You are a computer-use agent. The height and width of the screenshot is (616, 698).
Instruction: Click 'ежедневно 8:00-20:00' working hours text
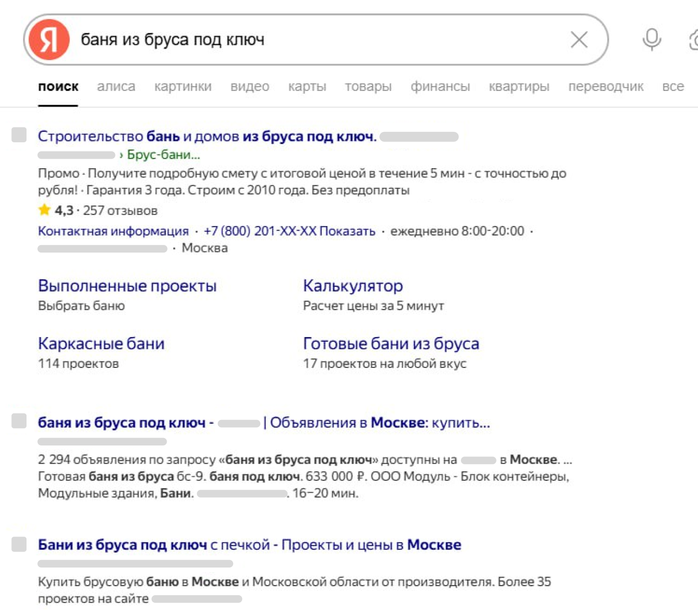(x=457, y=231)
